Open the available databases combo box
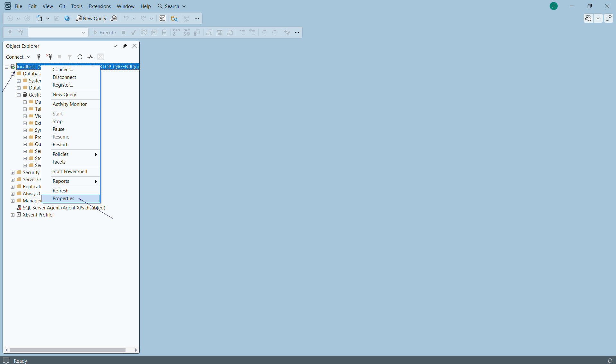This screenshot has width=616, height=364. pos(58,32)
